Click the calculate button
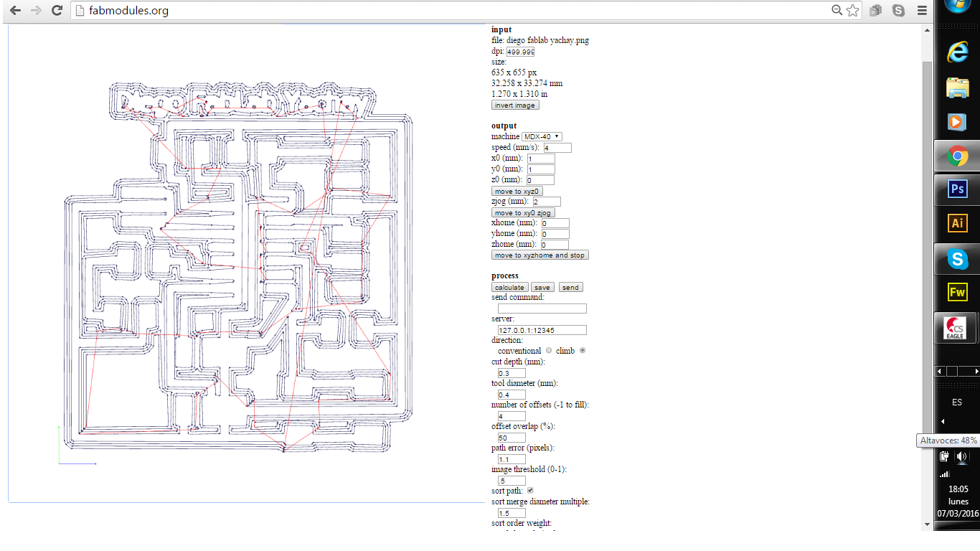This screenshot has height=551, width=980. [509, 287]
